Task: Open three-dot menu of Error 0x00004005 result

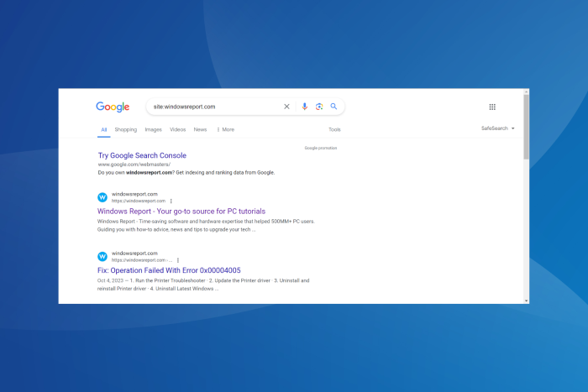Action: pos(178,260)
